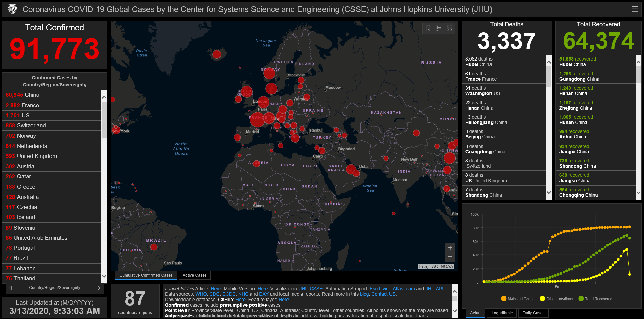Zoom in on the map with plus
The image size is (644, 319).
pyautogui.click(x=450, y=248)
